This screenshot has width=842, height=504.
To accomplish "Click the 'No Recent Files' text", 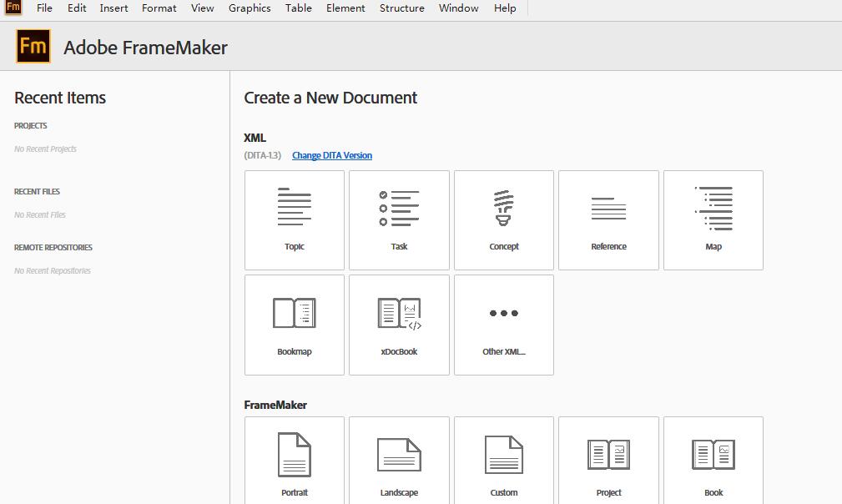I will [40, 214].
